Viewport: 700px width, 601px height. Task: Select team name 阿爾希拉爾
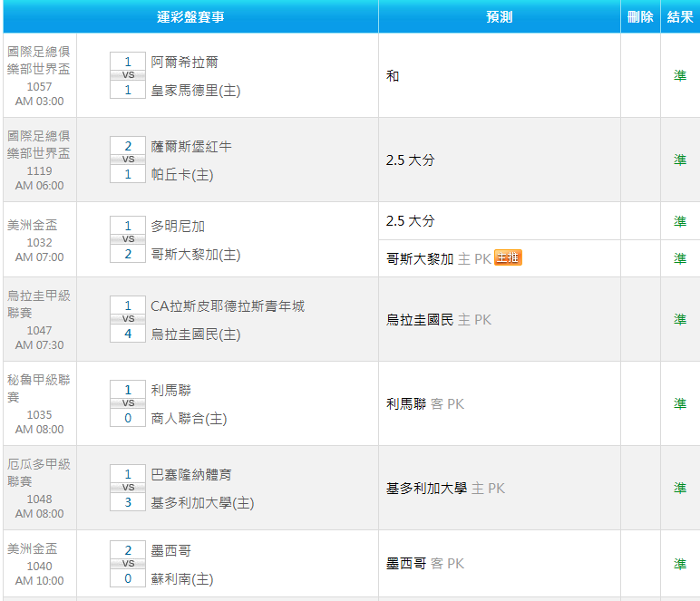point(184,62)
